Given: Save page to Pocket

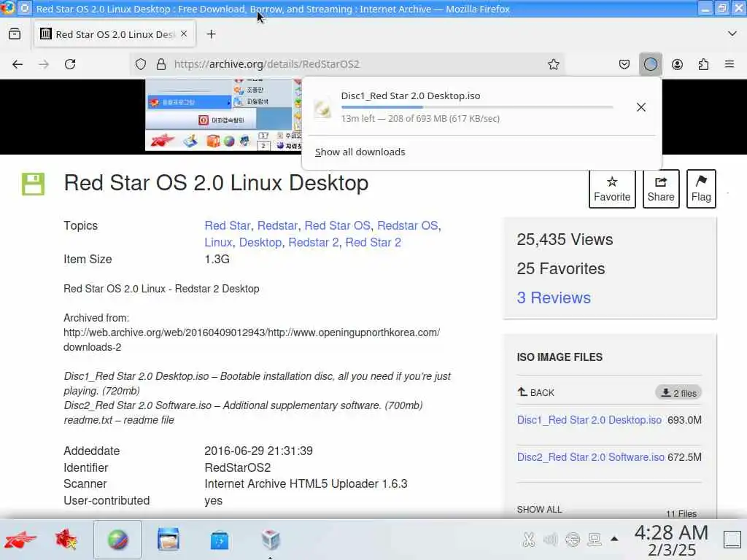Looking at the screenshot, I should (624, 64).
